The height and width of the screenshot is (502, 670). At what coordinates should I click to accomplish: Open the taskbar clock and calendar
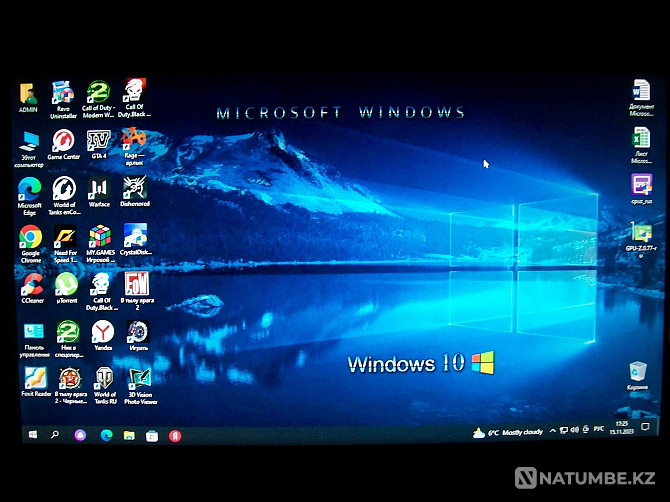[621, 428]
